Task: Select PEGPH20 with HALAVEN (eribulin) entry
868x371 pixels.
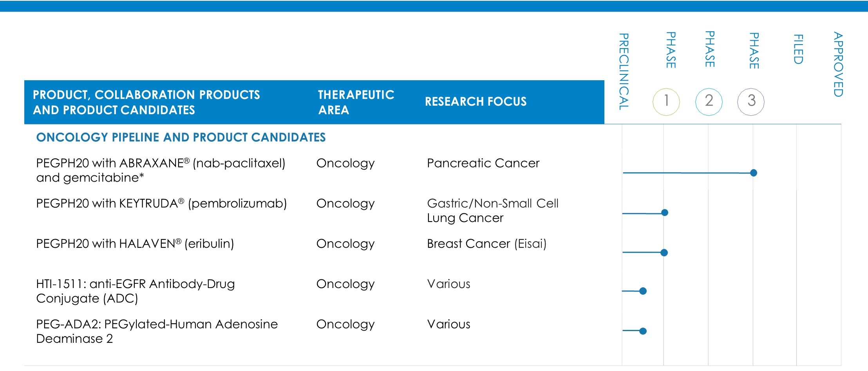Action: (135, 244)
